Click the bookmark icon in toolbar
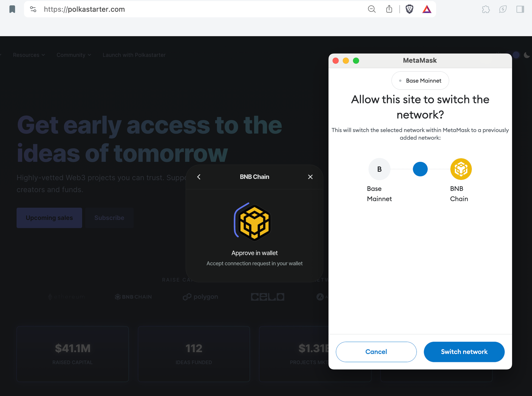The height and width of the screenshot is (396, 532). tap(12, 9)
